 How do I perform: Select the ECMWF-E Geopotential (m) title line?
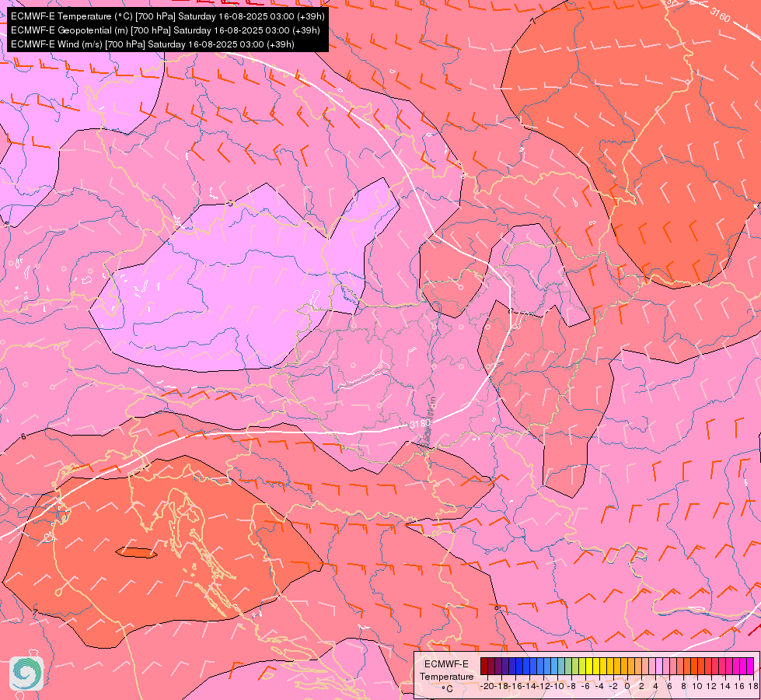click(165, 30)
